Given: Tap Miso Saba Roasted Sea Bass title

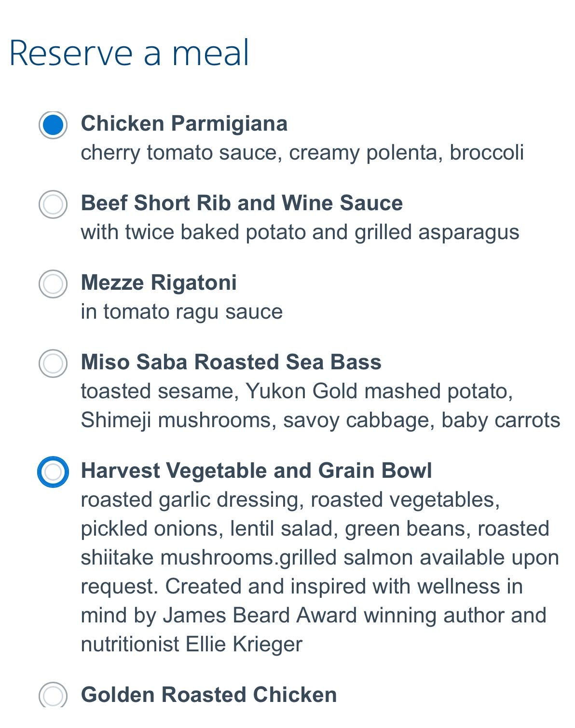Looking at the screenshot, I should [x=231, y=362].
